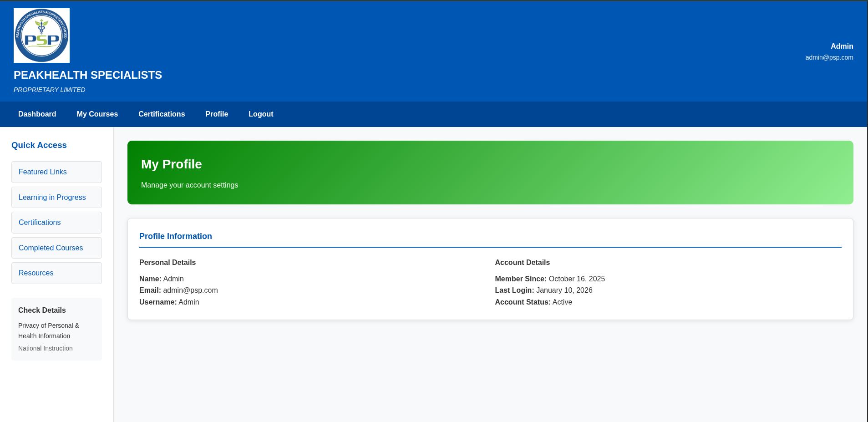This screenshot has height=422, width=868.
Task: Click Privacy of Personal & Health Information
Action: point(48,331)
